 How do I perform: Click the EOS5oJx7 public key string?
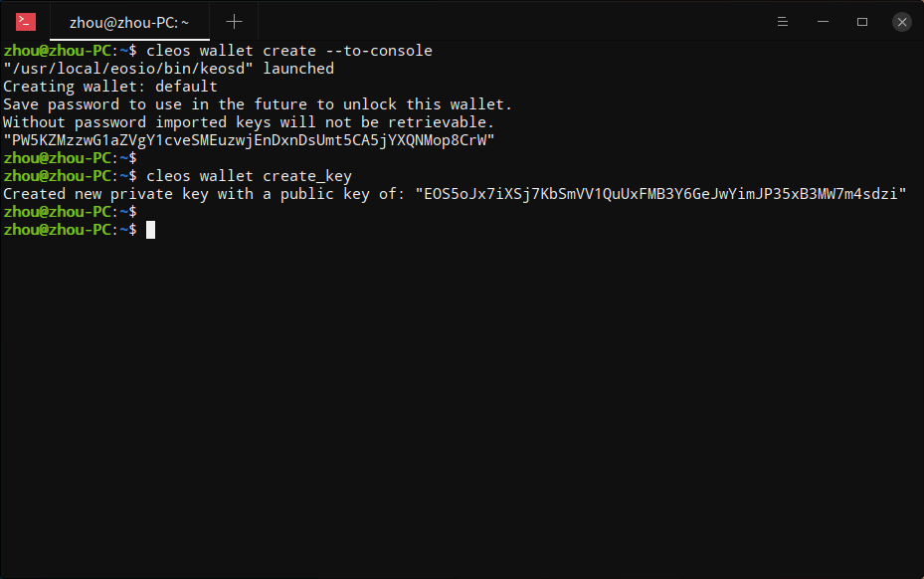coord(660,194)
